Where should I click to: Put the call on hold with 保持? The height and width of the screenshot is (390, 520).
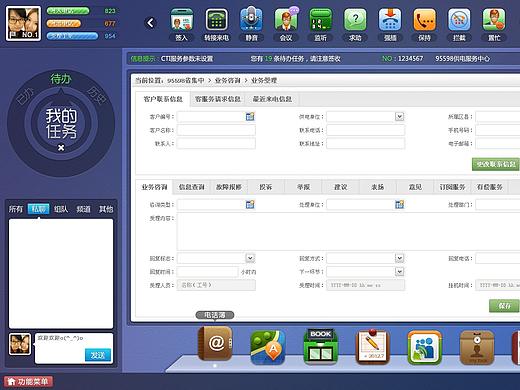click(x=424, y=20)
